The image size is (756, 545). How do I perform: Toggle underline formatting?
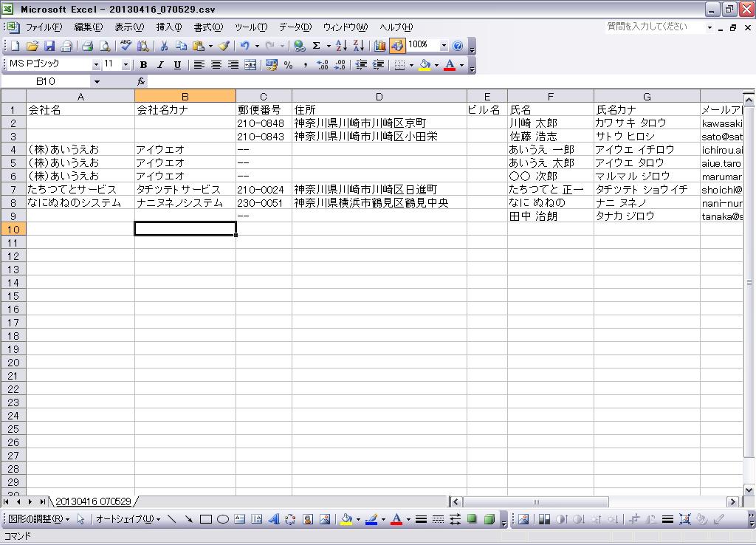coord(177,65)
